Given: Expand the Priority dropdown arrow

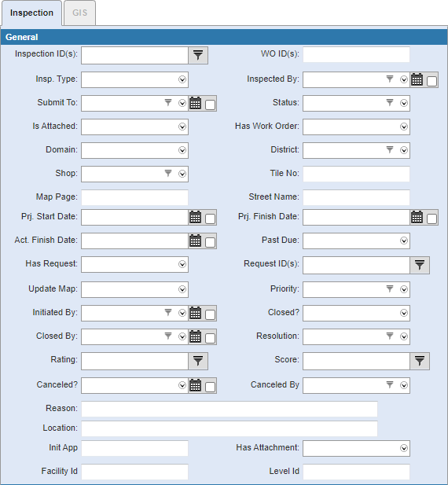Looking at the screenshot, I should (x=404, y=289).
